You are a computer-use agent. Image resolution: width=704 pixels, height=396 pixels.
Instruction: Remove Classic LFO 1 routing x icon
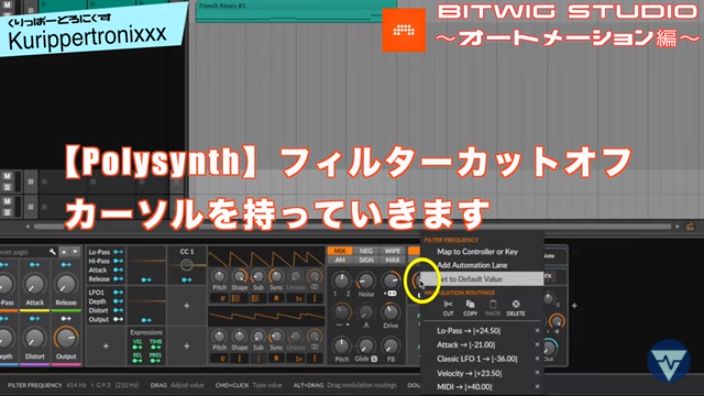537,359
